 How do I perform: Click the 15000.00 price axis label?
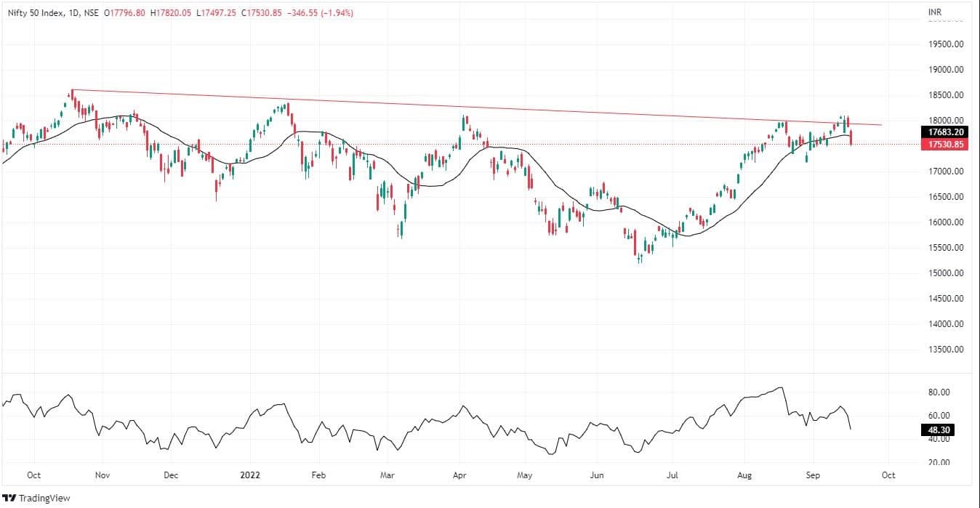coord(947,273)
